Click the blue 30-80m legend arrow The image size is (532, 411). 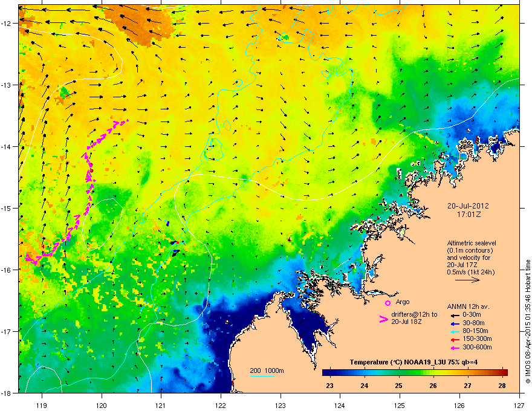454,323
